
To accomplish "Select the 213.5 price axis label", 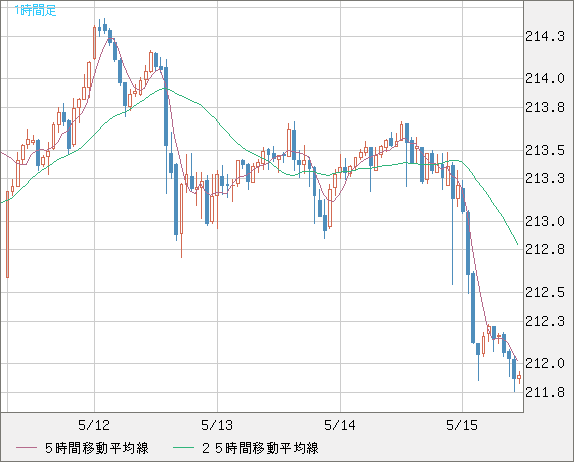I will (x=545, y=150).
